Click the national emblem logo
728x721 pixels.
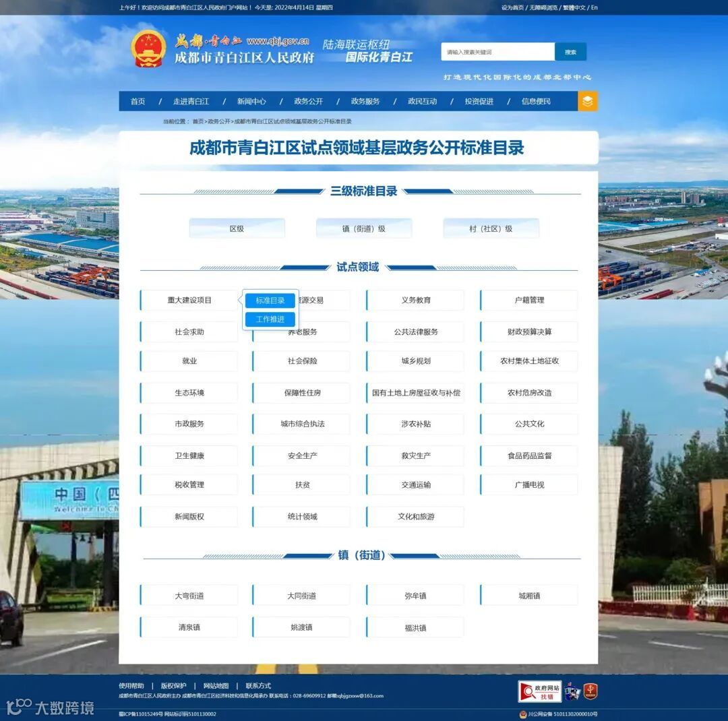(x=148, y=49)
